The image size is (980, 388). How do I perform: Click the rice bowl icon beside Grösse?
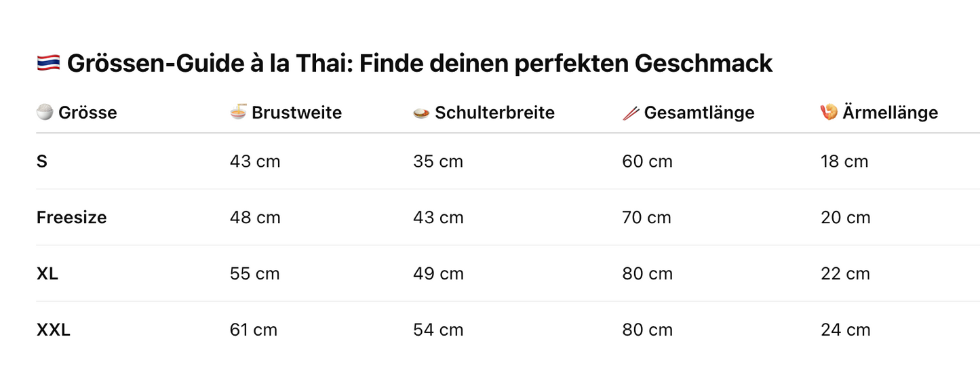(45, 112)
